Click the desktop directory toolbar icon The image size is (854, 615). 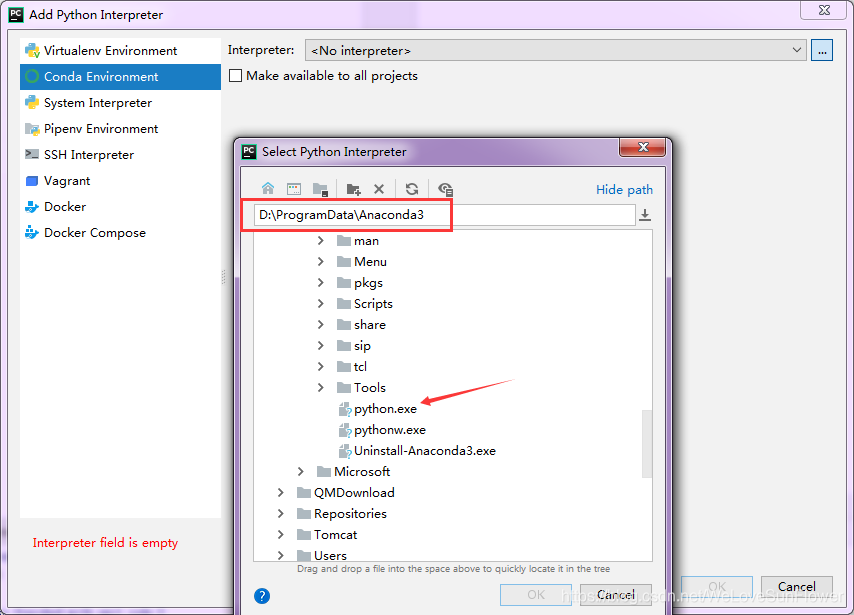294,188
